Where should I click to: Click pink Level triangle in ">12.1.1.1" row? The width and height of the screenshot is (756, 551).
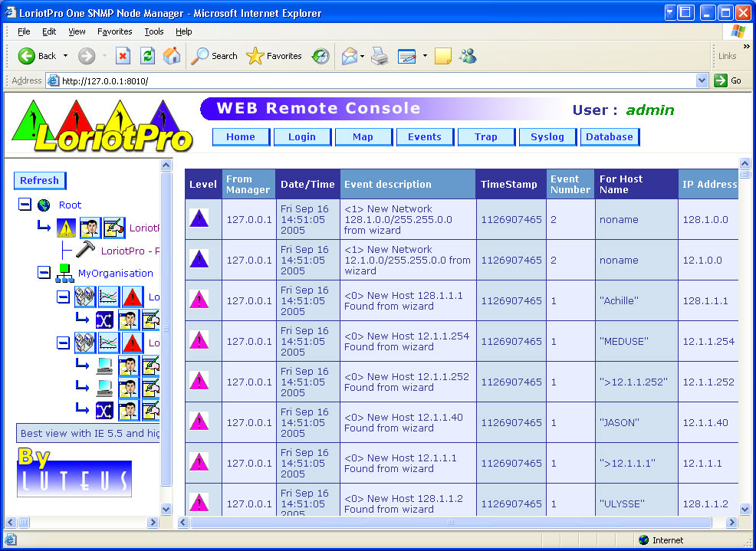(199, 462)
